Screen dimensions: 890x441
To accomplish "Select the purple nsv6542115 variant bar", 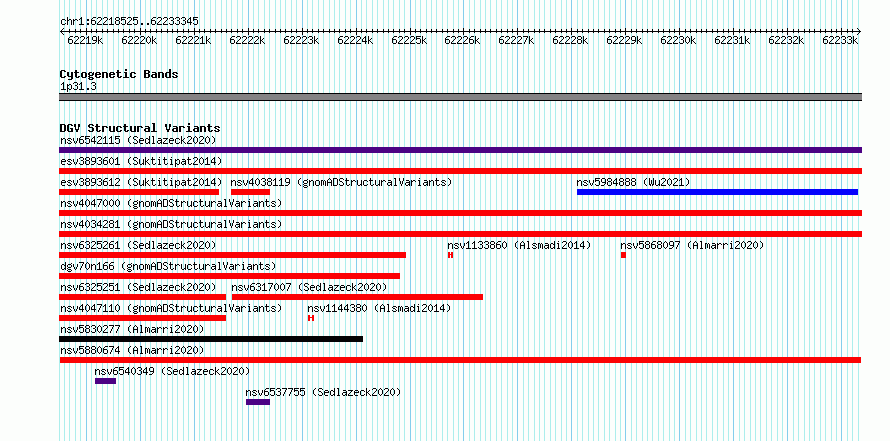I will (460, 150).
